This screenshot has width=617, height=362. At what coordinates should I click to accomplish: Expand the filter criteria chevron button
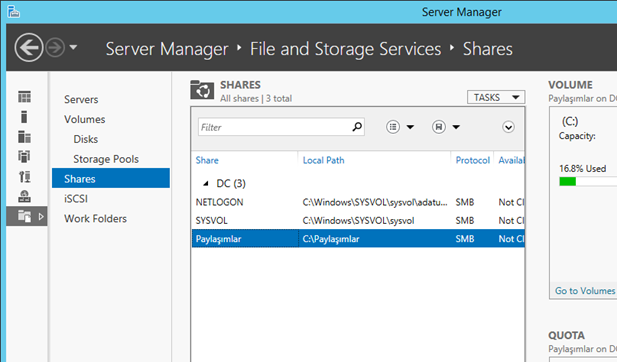508,127
